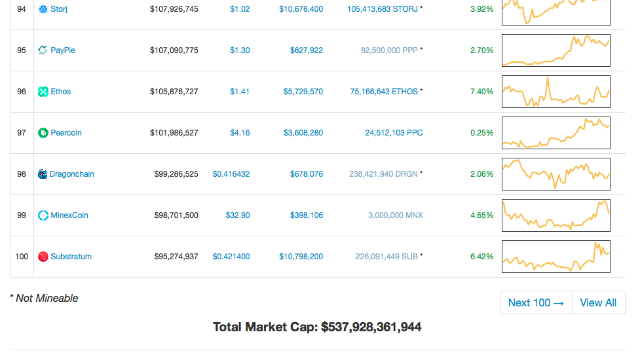
Task: Go to the Next 100 coins
Action: pos(536,302)
